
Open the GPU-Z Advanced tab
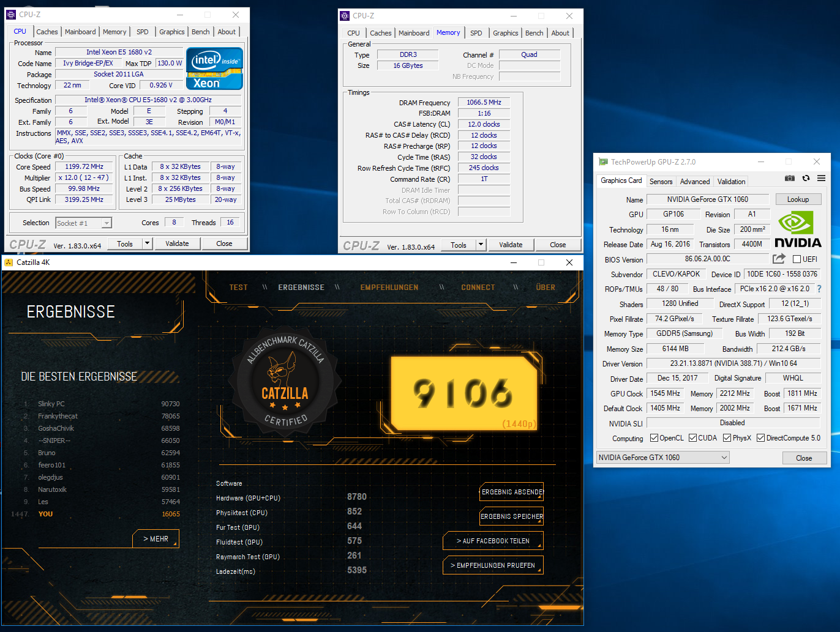[x=695, y=182]
